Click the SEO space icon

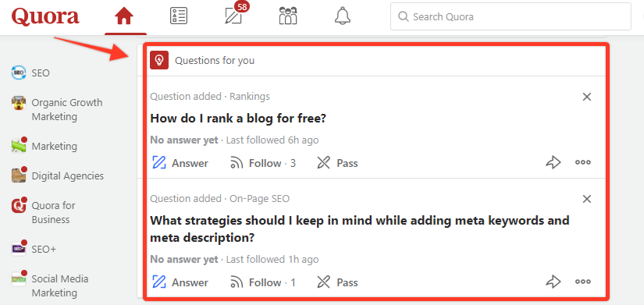tap(19, 73)
